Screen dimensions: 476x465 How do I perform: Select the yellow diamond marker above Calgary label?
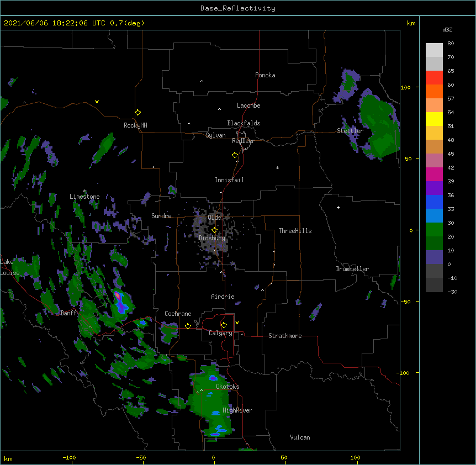pos(224,325)
